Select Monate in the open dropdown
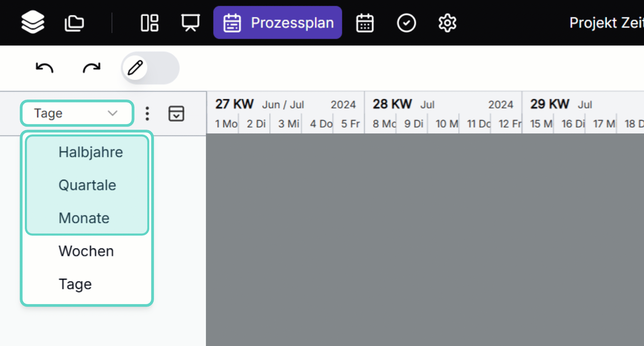 [84, 218]
